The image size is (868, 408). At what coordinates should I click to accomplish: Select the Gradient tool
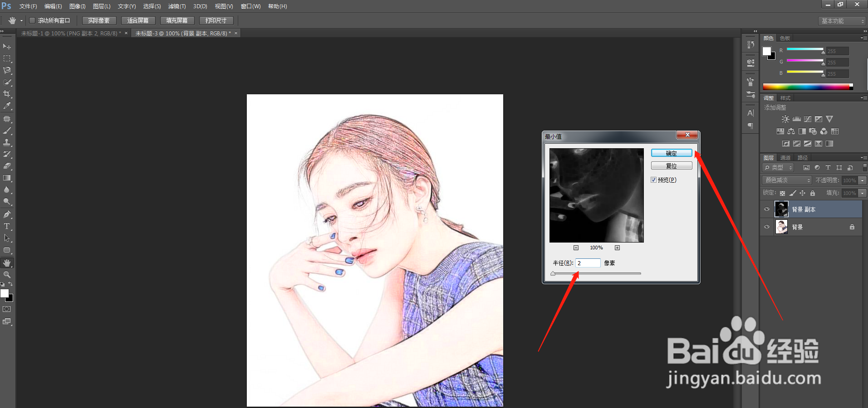7,178
